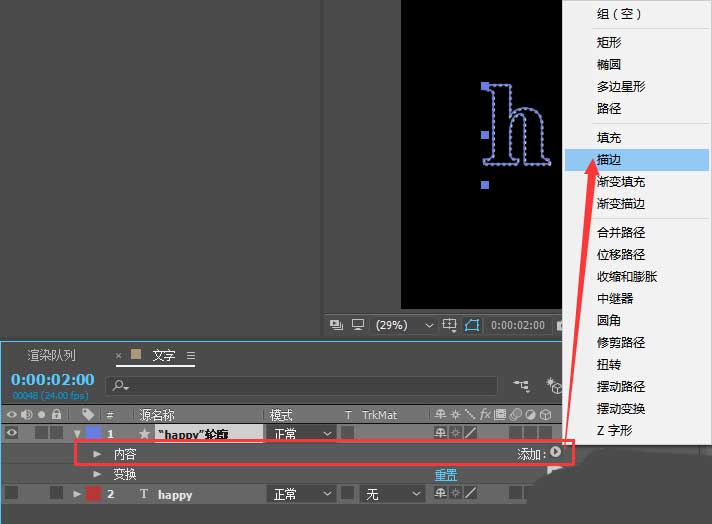Click the TrkMat column header
Image resolution: width=712 pixels, height=524 pixels.
(379, 415)
